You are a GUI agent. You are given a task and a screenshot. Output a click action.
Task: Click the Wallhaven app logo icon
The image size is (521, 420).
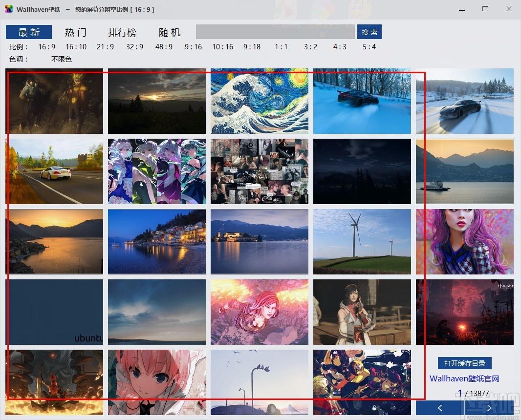pyautogui.click(x=9, y=9)
